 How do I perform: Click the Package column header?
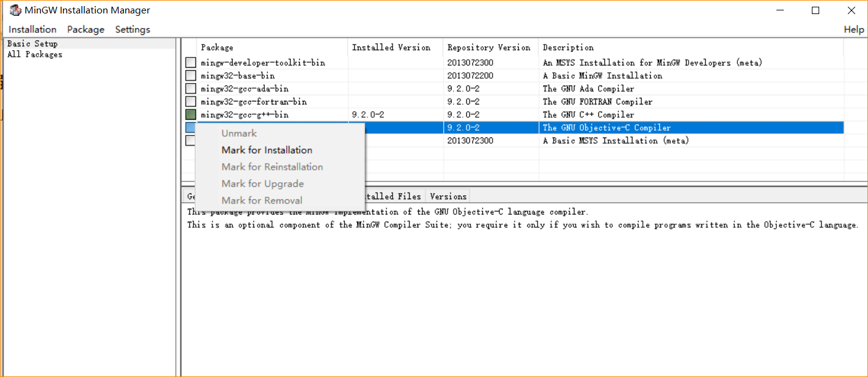point(273,48)
